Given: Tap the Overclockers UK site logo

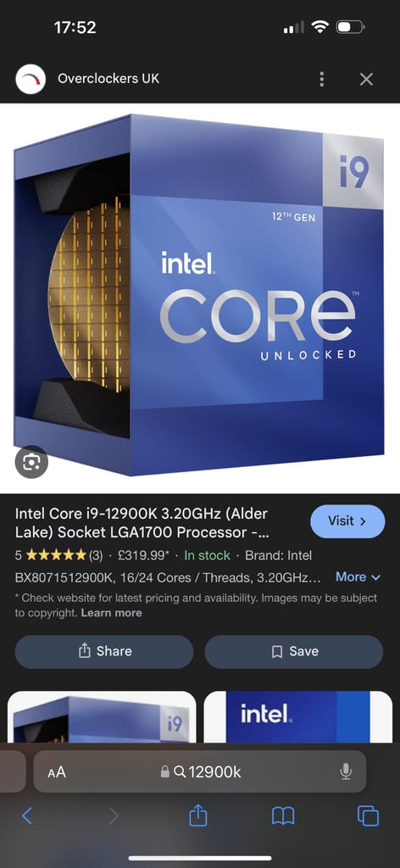Looking at the screenshot, I should pyautogui.click(x=31, y=79).
